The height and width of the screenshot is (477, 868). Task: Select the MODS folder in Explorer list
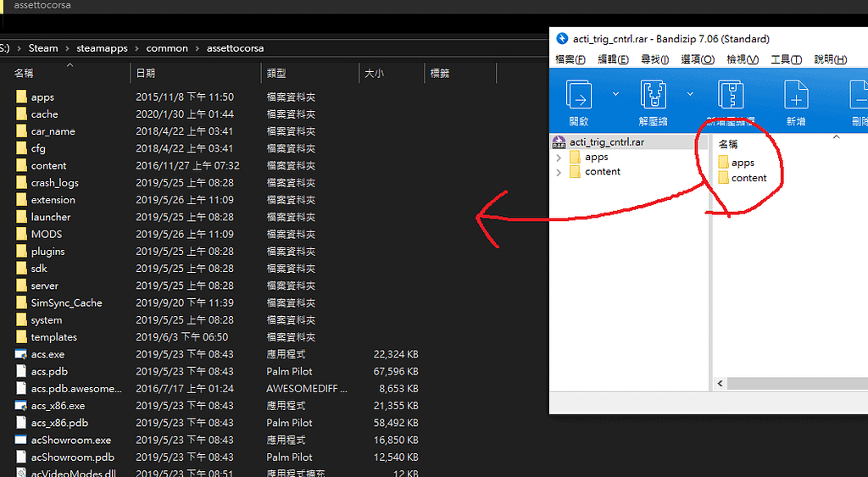[x=47, y=234]
